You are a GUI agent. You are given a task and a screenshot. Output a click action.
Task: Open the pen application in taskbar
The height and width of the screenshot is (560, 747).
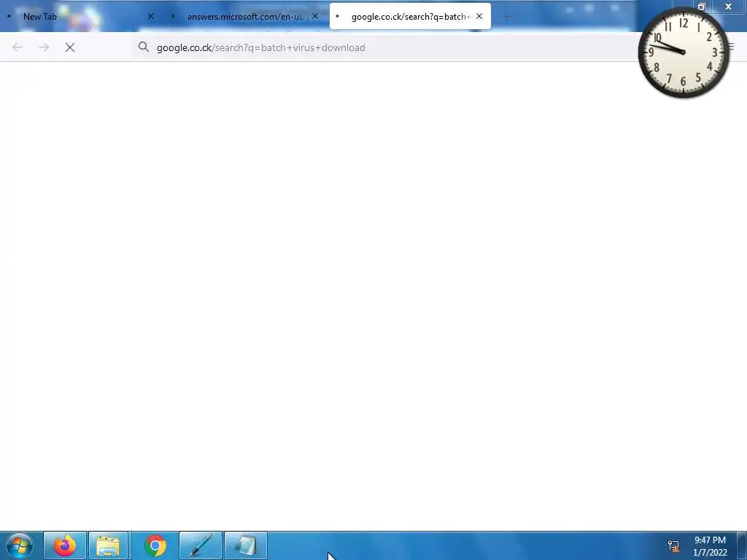[x=201, y=545]
